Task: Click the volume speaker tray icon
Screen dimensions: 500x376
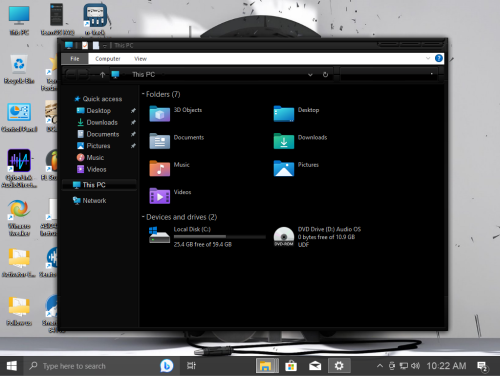Action: coord(415,366)
